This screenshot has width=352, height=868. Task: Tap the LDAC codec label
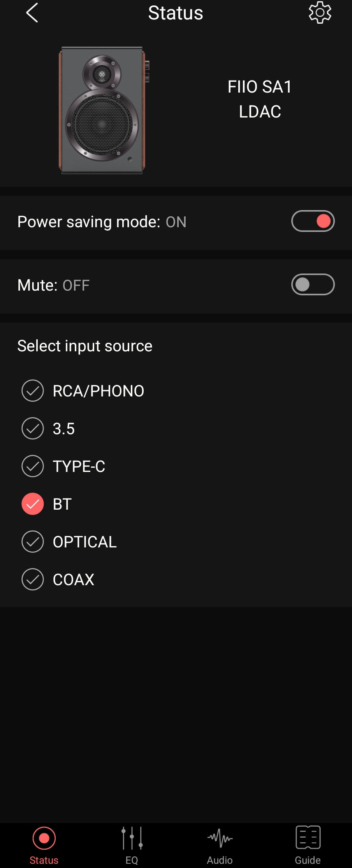coord(260,112)
